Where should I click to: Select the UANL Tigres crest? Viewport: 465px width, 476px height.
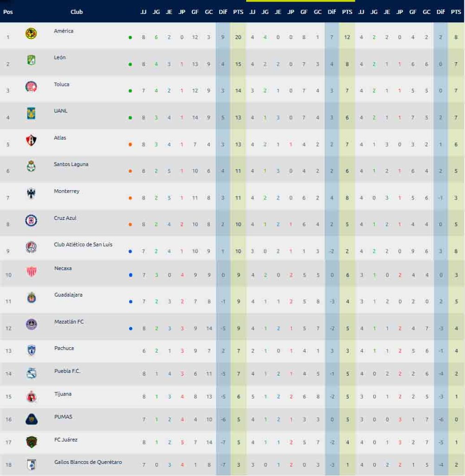pyautogui.click(x=31, y=113)
